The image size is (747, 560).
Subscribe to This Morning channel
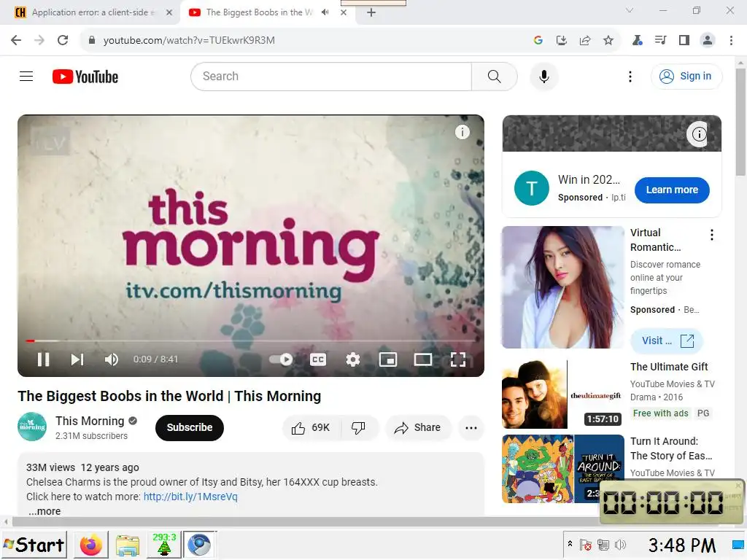coord(189,427)
